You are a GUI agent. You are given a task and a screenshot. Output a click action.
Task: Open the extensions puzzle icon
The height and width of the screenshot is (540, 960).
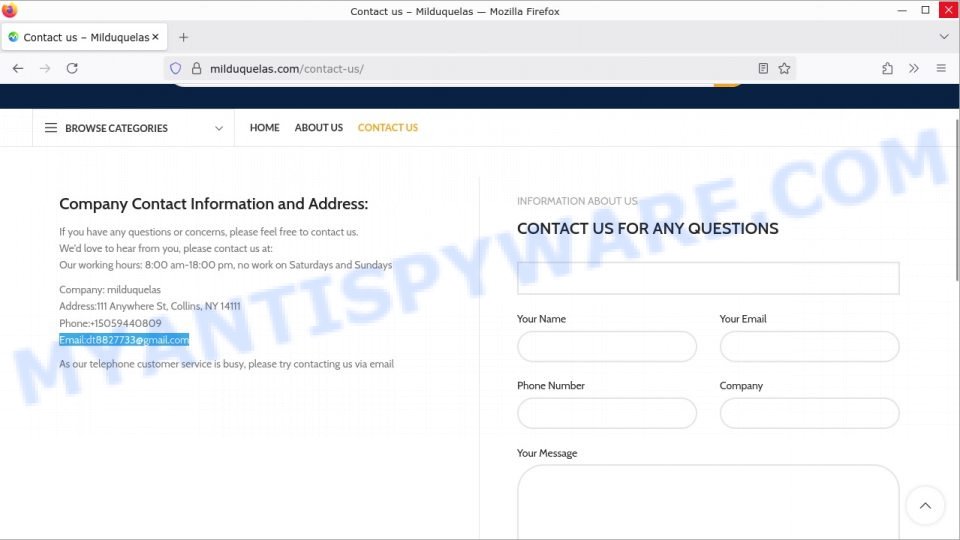[x=887, y=68]
